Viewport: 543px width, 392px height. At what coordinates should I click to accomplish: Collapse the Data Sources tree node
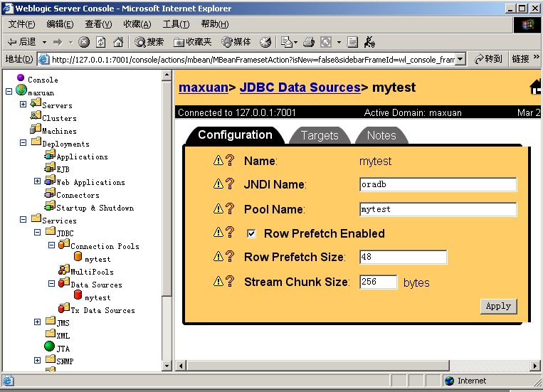52,284
